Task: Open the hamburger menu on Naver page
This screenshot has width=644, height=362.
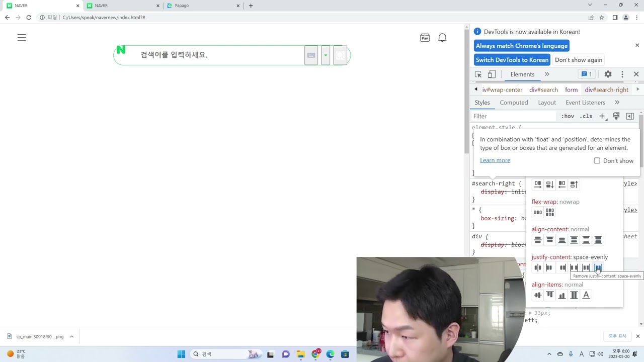Action: pos(22,38)
